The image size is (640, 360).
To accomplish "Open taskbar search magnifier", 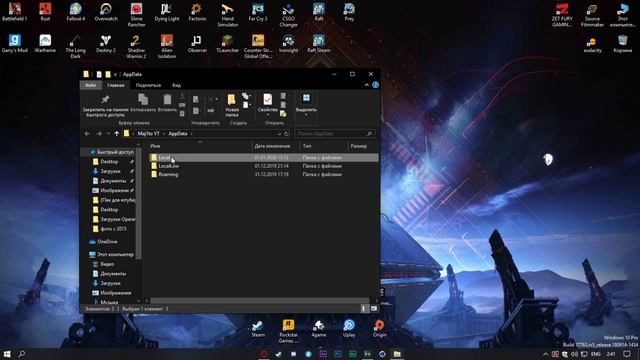I will 22,354.
